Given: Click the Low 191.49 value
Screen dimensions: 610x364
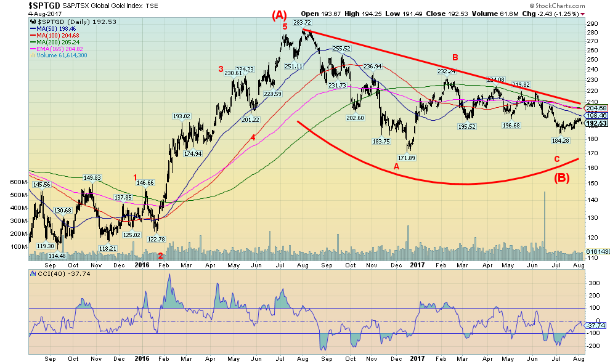Looking at the screenshot, I should pyautogui.click(x=403, y=14).
